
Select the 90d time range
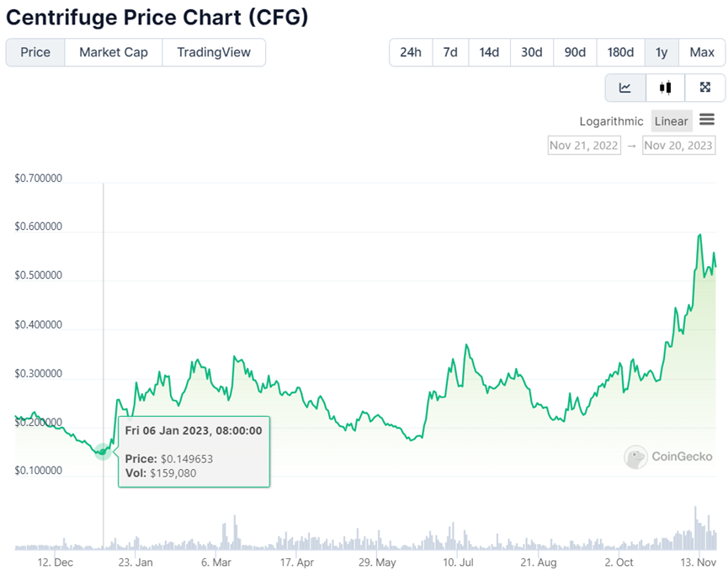tap(575, 52)
